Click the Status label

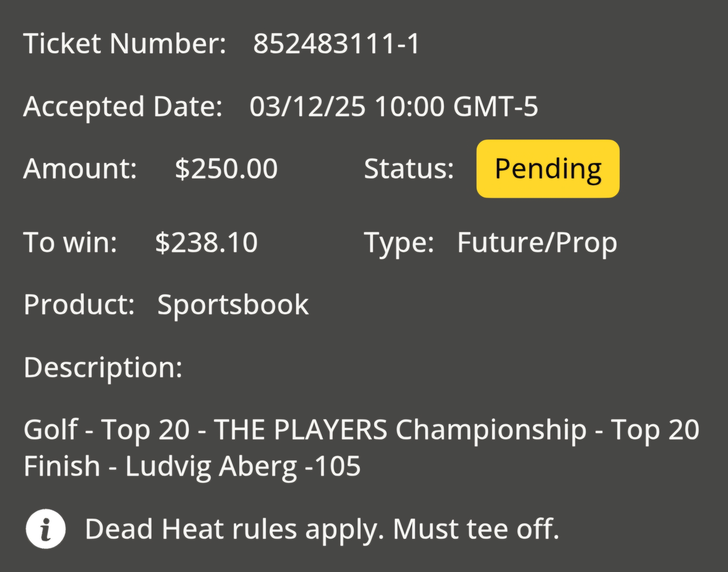(x=409, y=168)
